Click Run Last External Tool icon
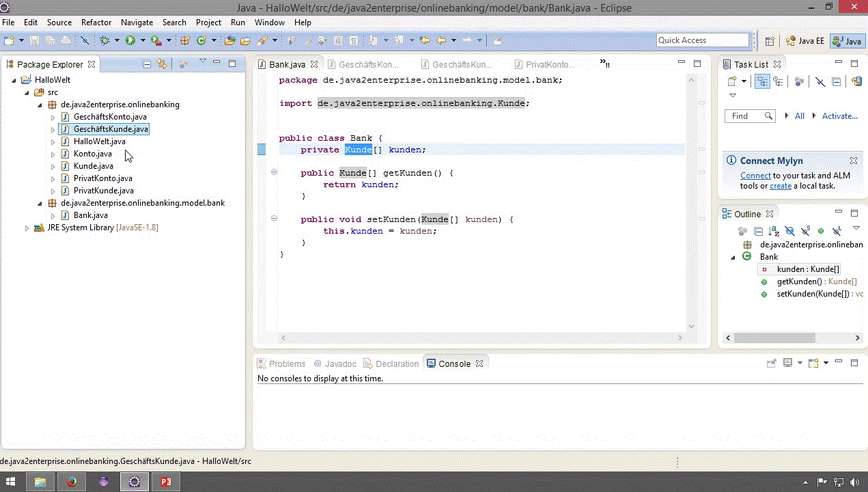The width and height of the screenshot is (868, 492). pos(156,40)
